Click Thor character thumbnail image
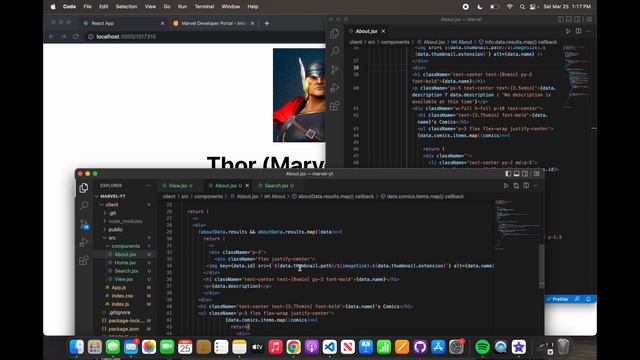Image resolution: width=640 pixels, height=360 pixels. (x=299, y=95)
